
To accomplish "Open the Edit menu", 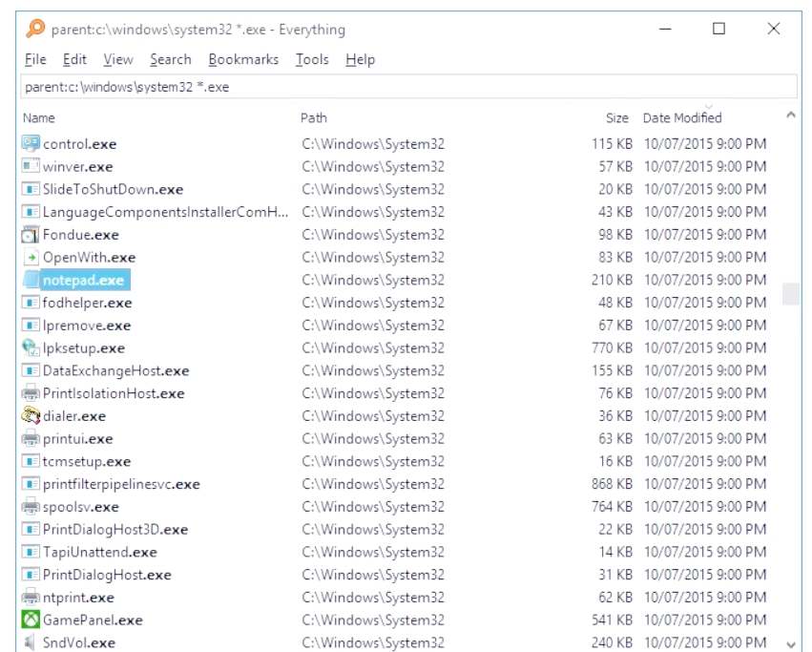I will pos(74,59).
